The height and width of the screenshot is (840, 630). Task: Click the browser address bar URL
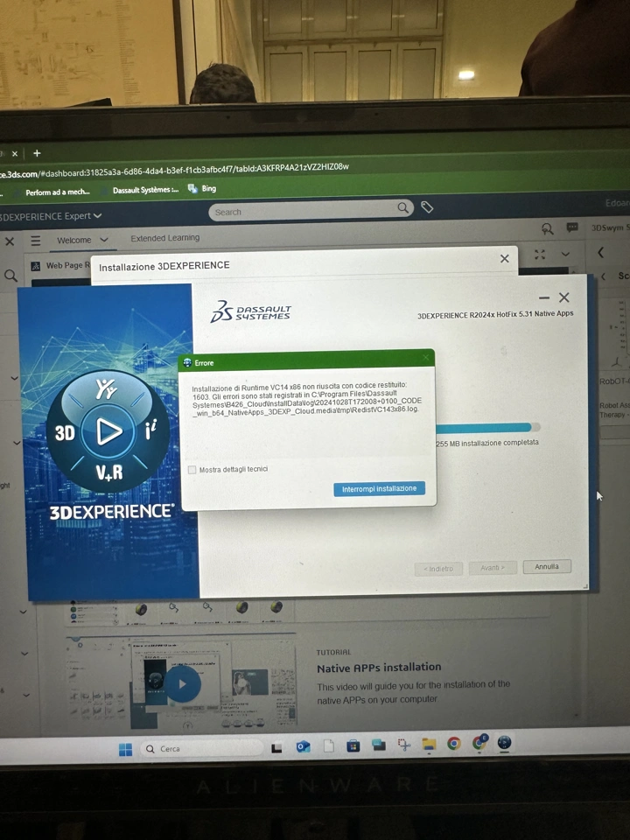174,170
